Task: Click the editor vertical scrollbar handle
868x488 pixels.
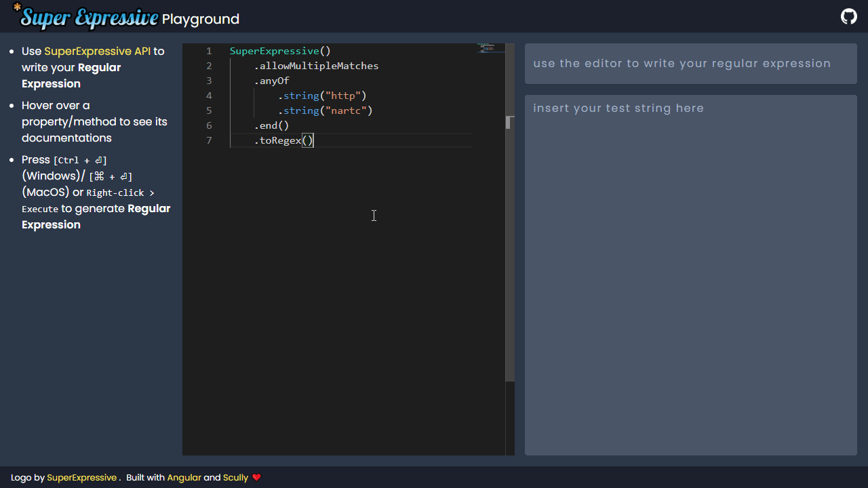Action: coord(510,212)
